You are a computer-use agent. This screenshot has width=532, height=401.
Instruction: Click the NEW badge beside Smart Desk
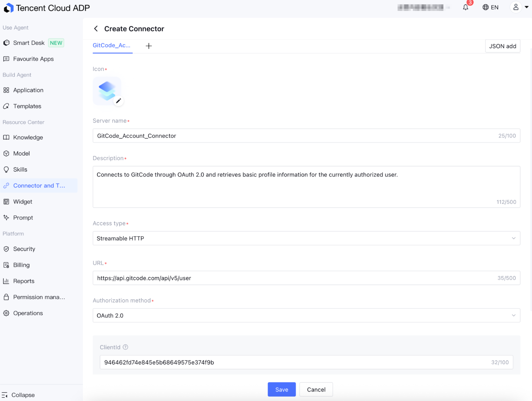pyautogui.click(x=56, y=43)
